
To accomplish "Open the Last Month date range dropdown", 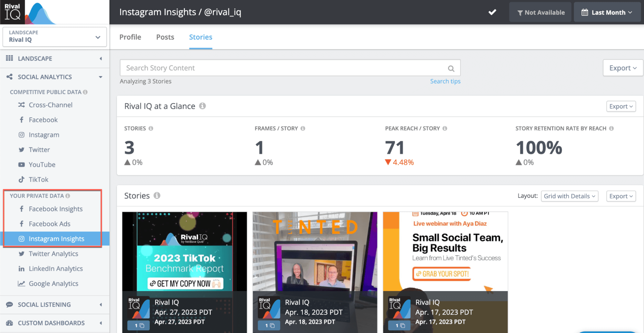I will 607,12.
